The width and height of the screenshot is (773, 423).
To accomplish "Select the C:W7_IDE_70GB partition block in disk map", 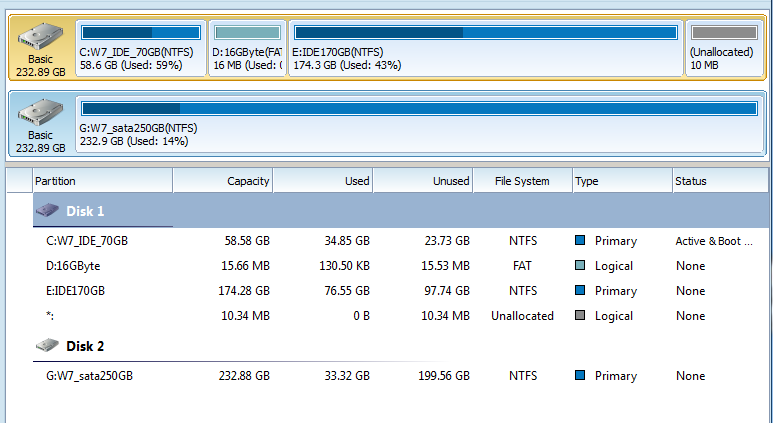I will tap(141, 48).
